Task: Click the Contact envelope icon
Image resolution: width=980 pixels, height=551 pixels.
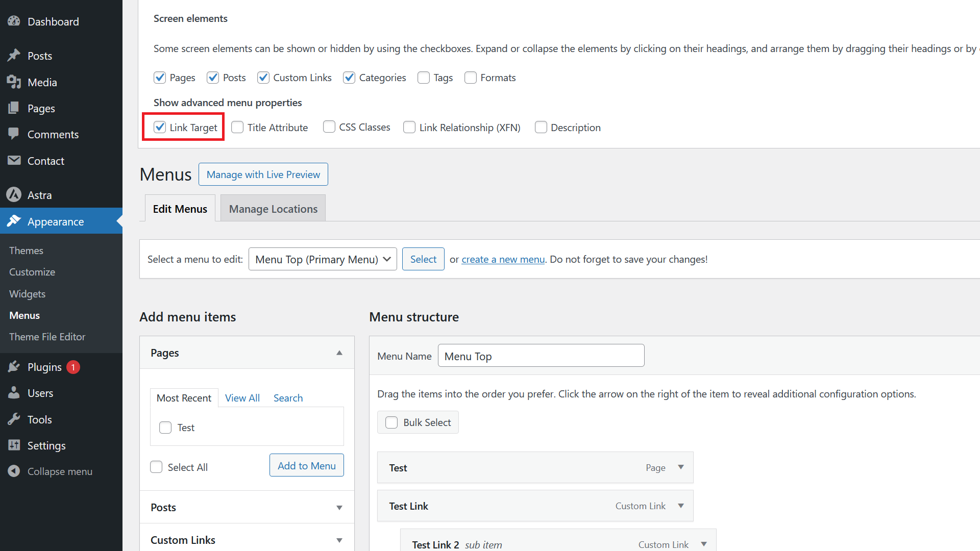Action: [x=14, y=161]
